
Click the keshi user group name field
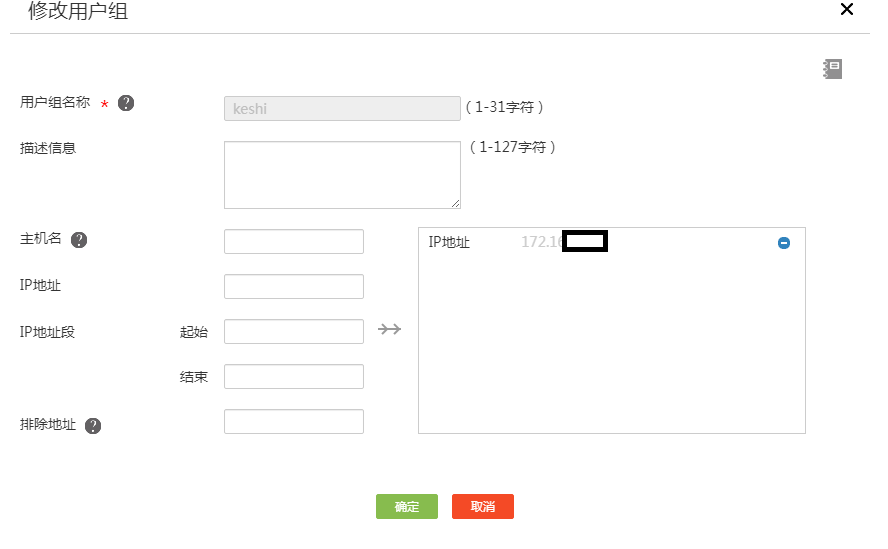[342, 108]
